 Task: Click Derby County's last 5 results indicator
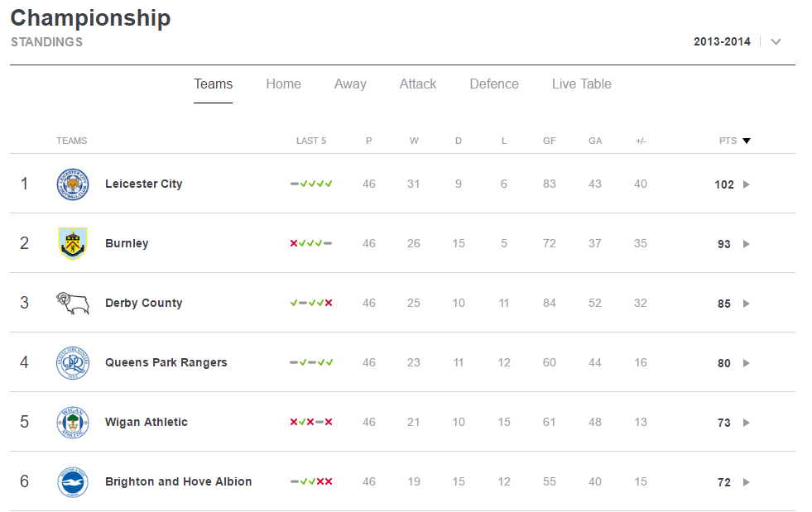pos(311,303)
